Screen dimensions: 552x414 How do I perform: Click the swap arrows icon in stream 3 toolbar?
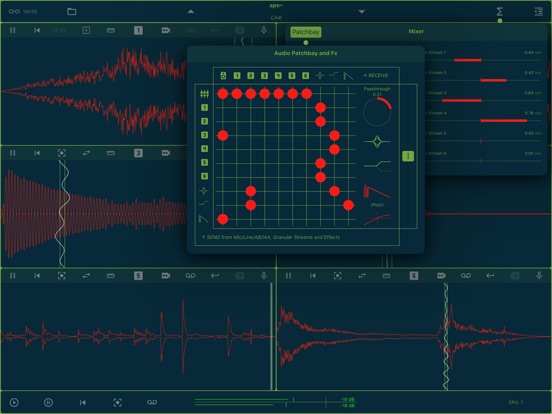(x=86, y=153)
